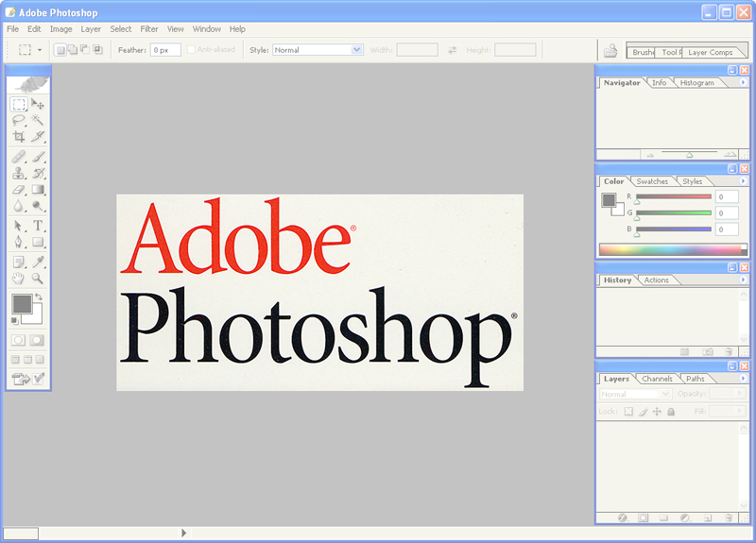
Task: Select the Notes tool
Action: pos(19,263)
